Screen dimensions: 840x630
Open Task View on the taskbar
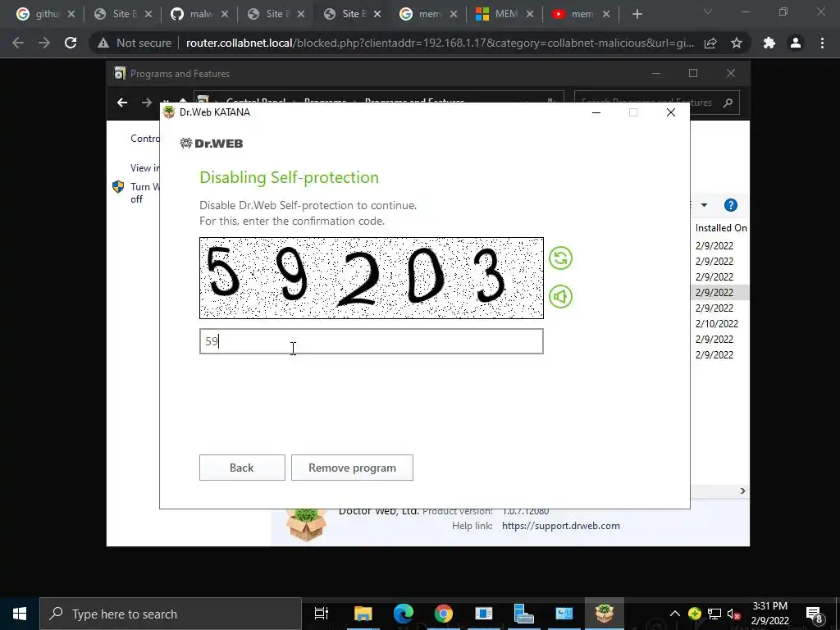(322, 614)
